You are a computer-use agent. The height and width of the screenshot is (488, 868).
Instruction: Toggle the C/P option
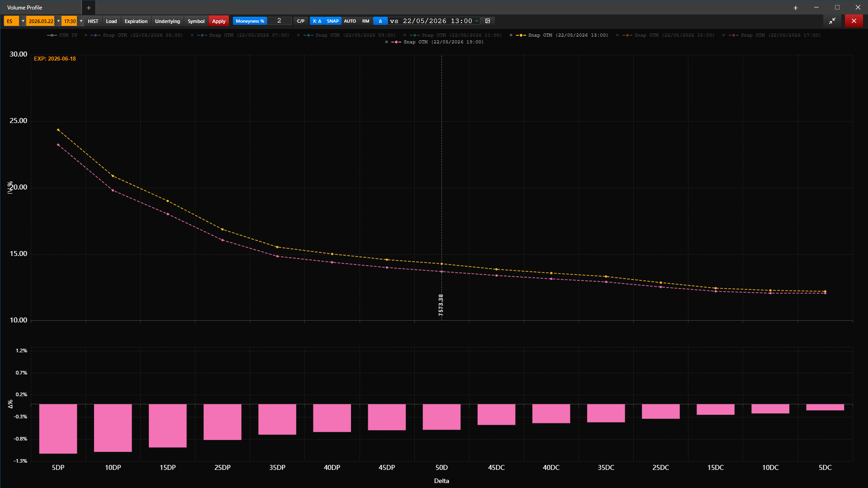click(x=301, y=21)
